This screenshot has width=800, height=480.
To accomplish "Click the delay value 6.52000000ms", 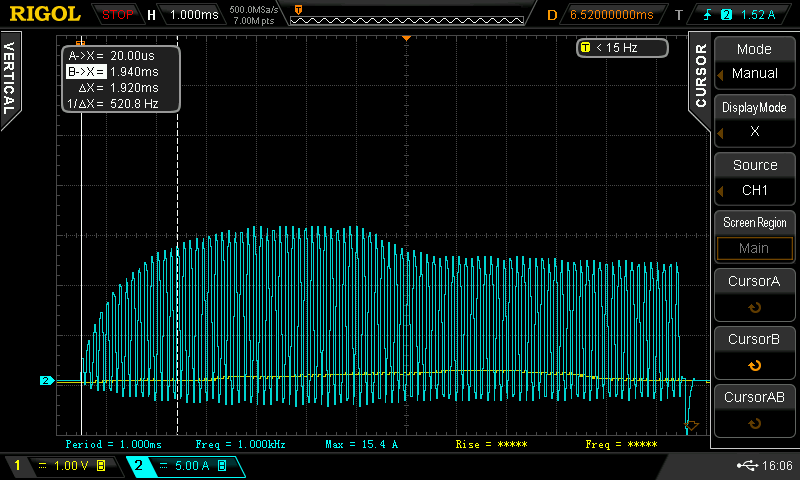I will click(611, 15).
